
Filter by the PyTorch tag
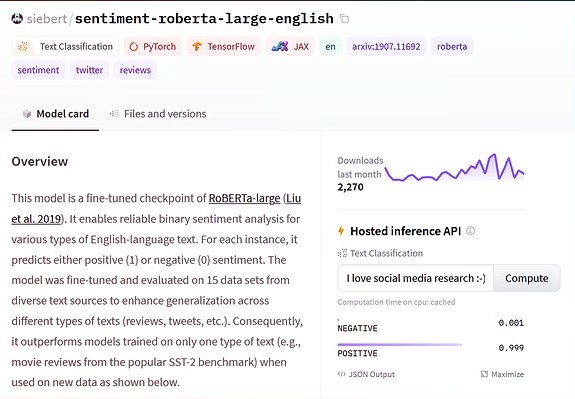[153, 47]
